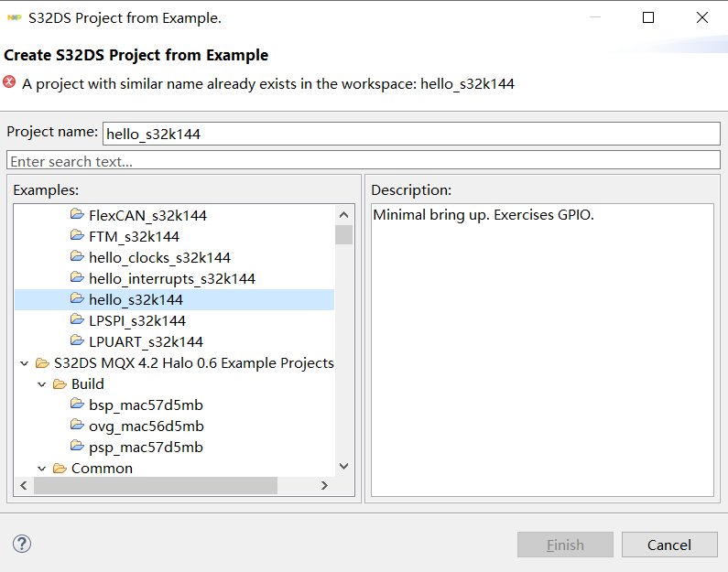Image resolution: width=728 pixels, height=572 pixels.
Task: Choose the ovg_mac56d5mb example
Action: point(146,426)
